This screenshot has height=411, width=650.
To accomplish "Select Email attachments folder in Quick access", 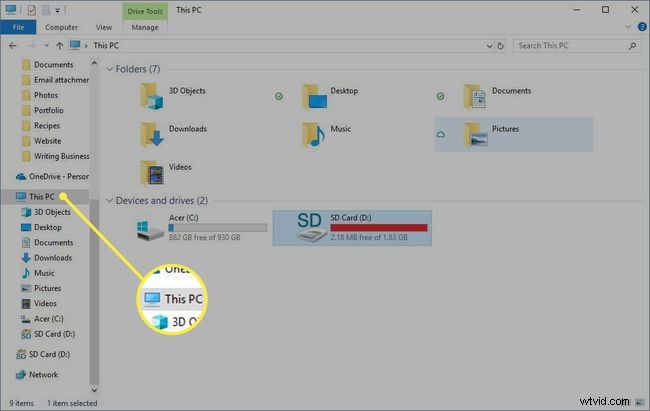I will pyautogui.click(x=56, y=80).
